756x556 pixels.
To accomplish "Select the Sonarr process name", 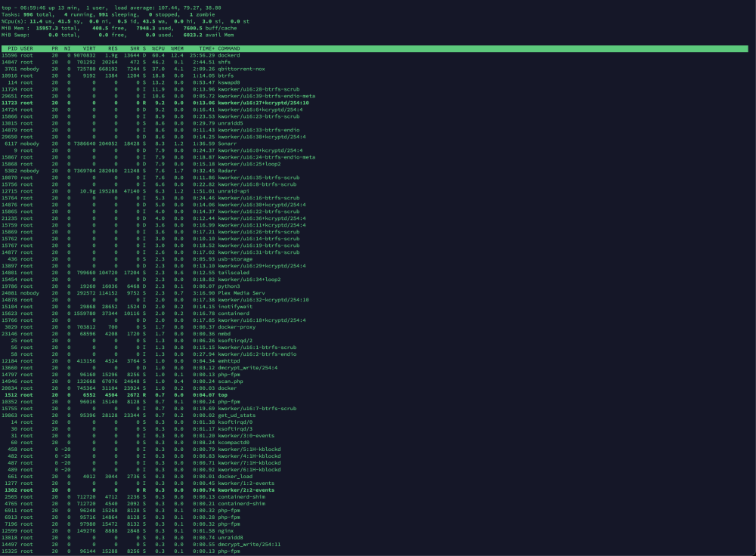I will click(227, 144).
